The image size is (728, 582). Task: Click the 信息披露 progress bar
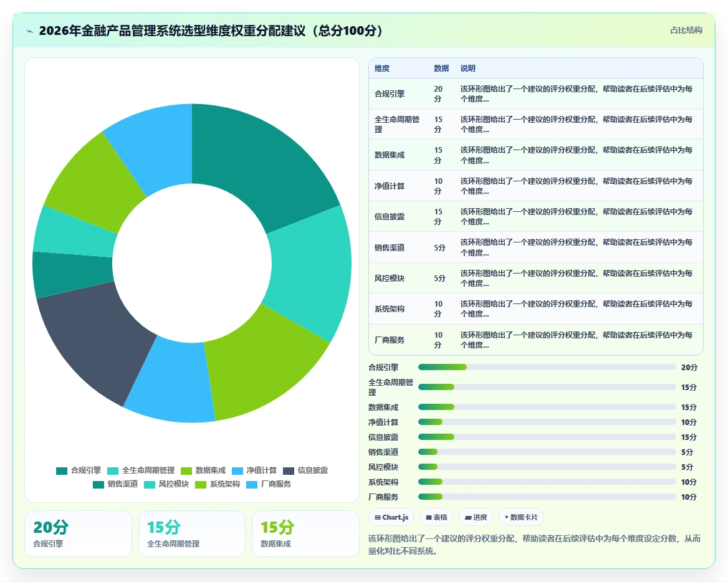(547, 437)
